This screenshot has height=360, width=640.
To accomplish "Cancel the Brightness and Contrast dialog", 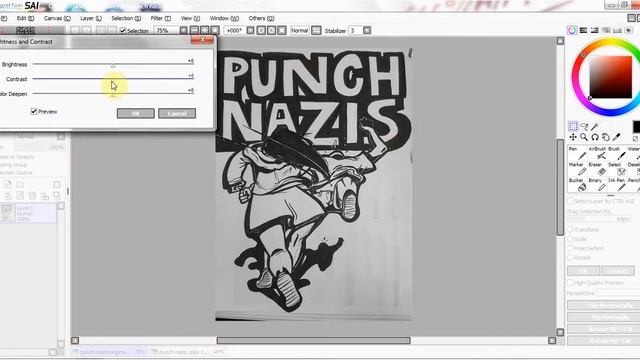I will pos(177,113).
